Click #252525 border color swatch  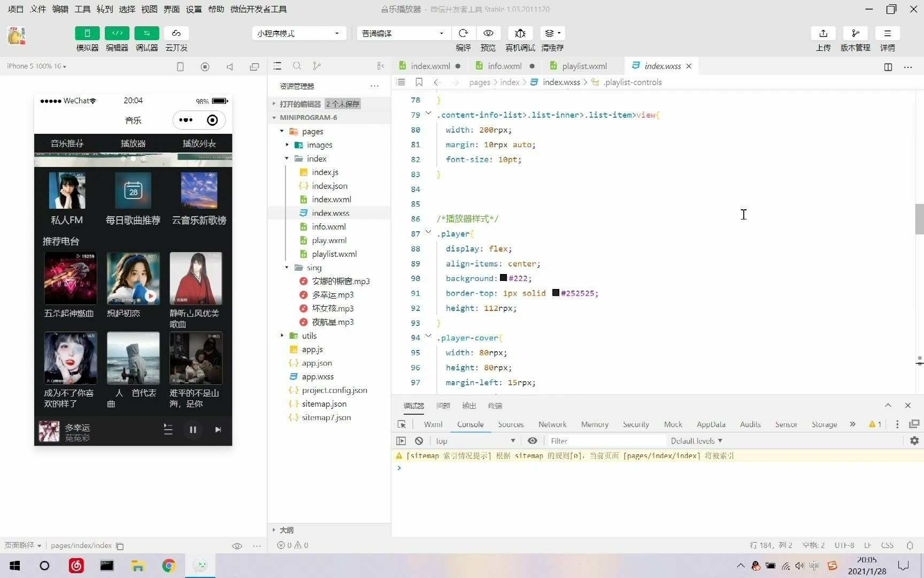pos(556,293)
